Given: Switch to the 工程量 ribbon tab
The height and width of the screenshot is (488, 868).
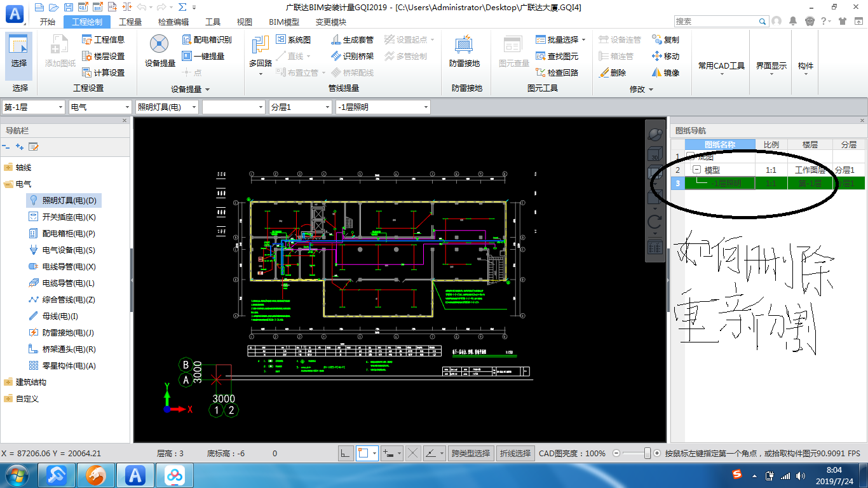Looking at the screenshot, I should [x=130, y=22].
